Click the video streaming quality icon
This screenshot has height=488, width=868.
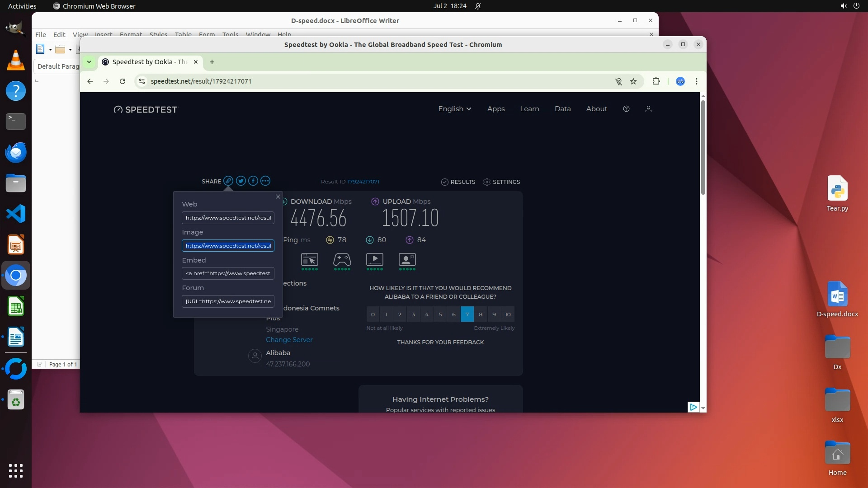pyautogui.click(x=374, y=260)
